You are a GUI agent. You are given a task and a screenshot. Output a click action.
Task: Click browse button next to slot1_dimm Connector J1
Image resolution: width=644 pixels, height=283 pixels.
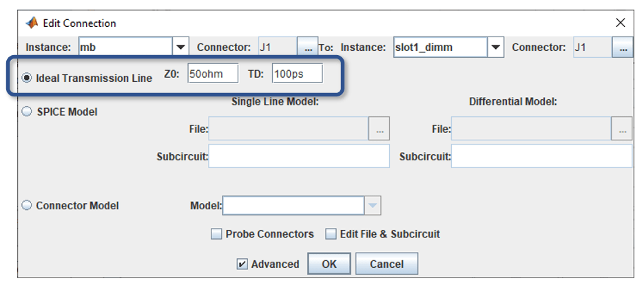click(x=622, y=48)
